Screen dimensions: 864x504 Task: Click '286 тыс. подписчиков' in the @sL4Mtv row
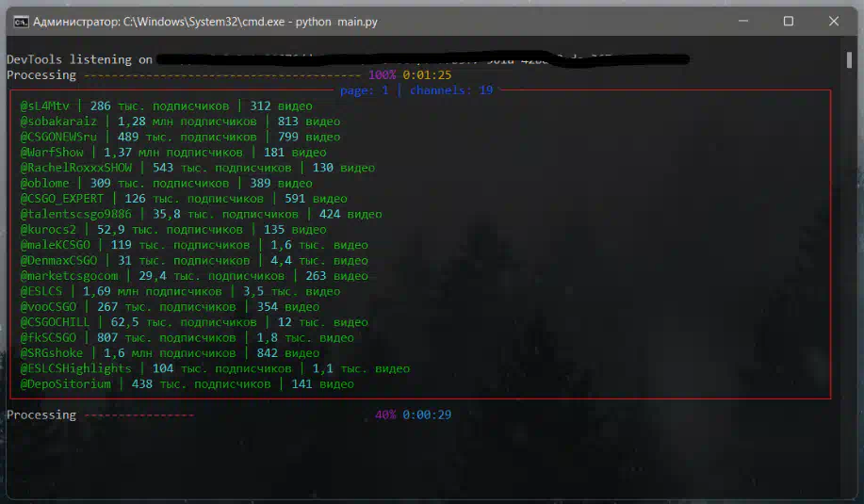160,106
